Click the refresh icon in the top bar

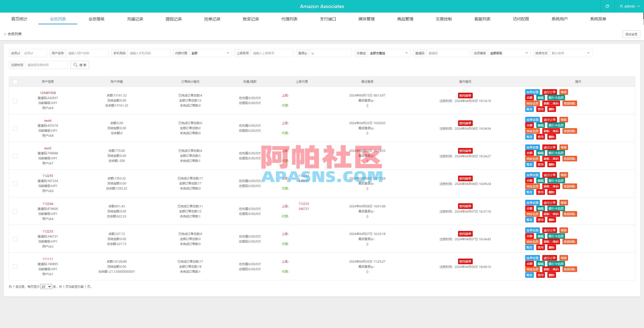click(x=608, y=6)
